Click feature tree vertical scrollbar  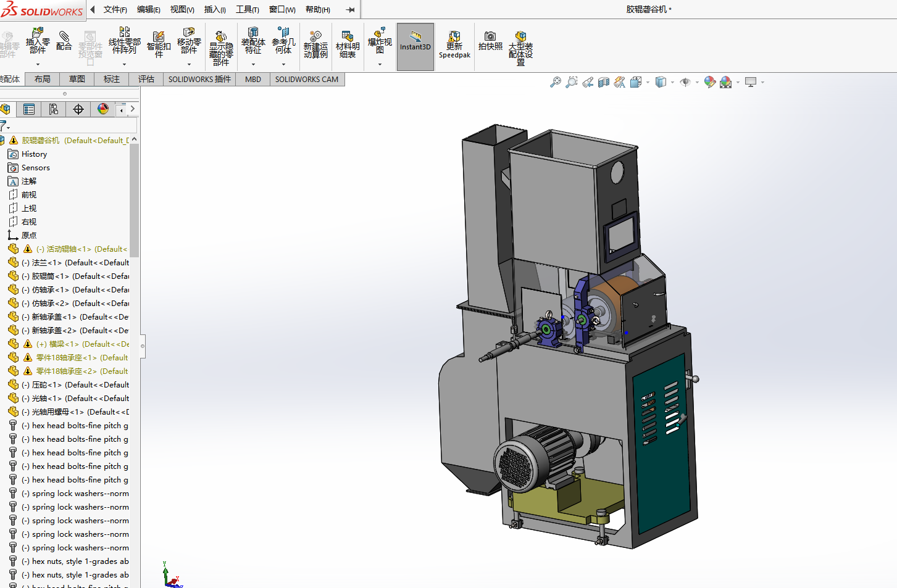(135, 201)
